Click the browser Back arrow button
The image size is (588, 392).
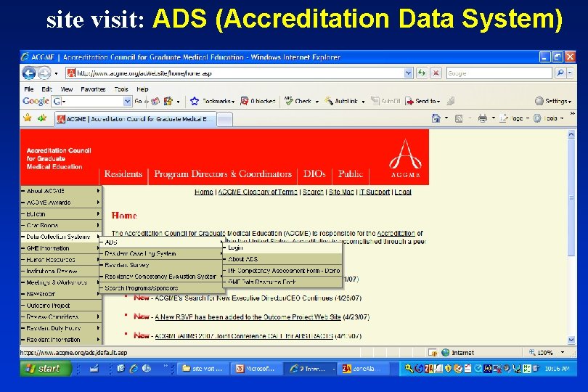29,73
